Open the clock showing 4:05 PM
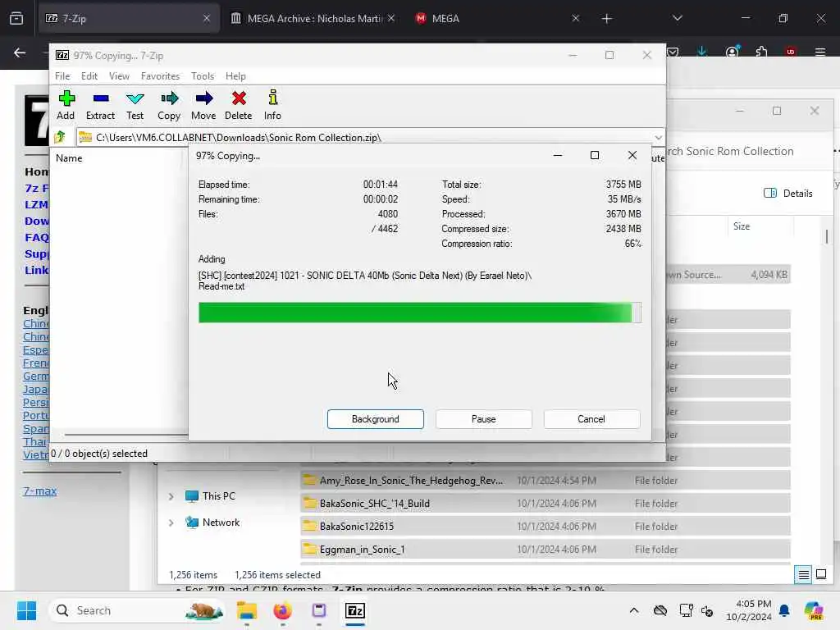Screen dimensions: 840x630 coord(749,610)
